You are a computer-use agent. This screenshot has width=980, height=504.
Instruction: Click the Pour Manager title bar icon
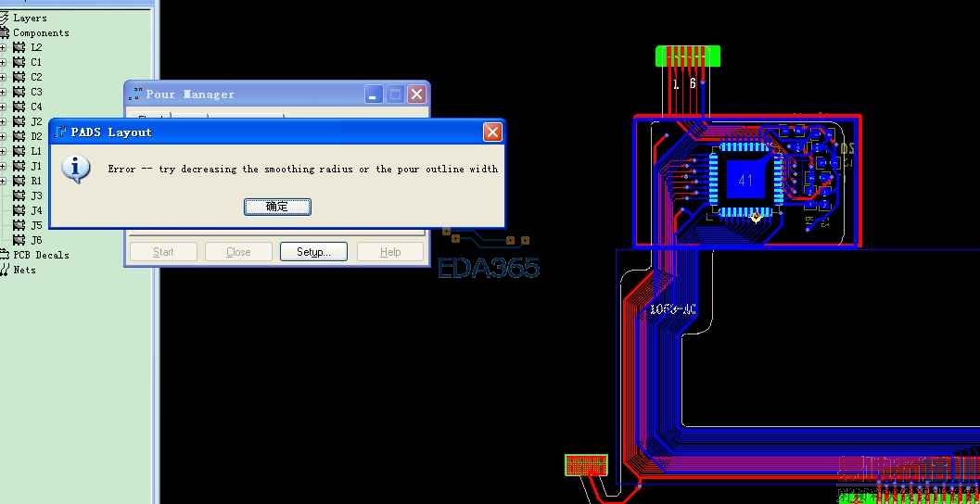point(134,94)
